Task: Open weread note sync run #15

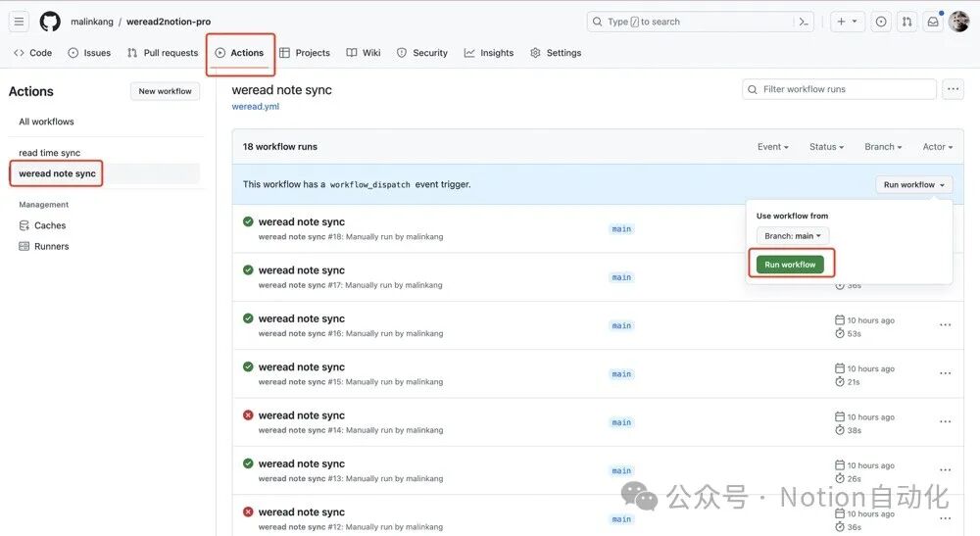Action: tap(301, 366)
